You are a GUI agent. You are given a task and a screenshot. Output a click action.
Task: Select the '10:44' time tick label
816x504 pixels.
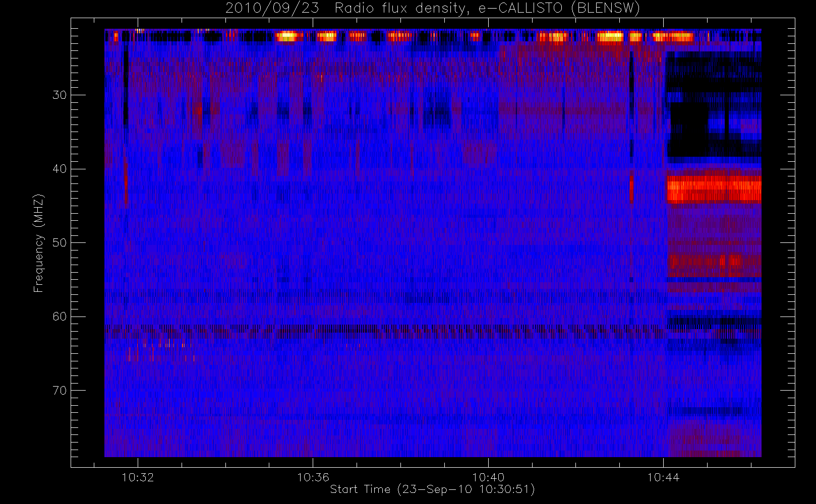(x=663, y=477)
